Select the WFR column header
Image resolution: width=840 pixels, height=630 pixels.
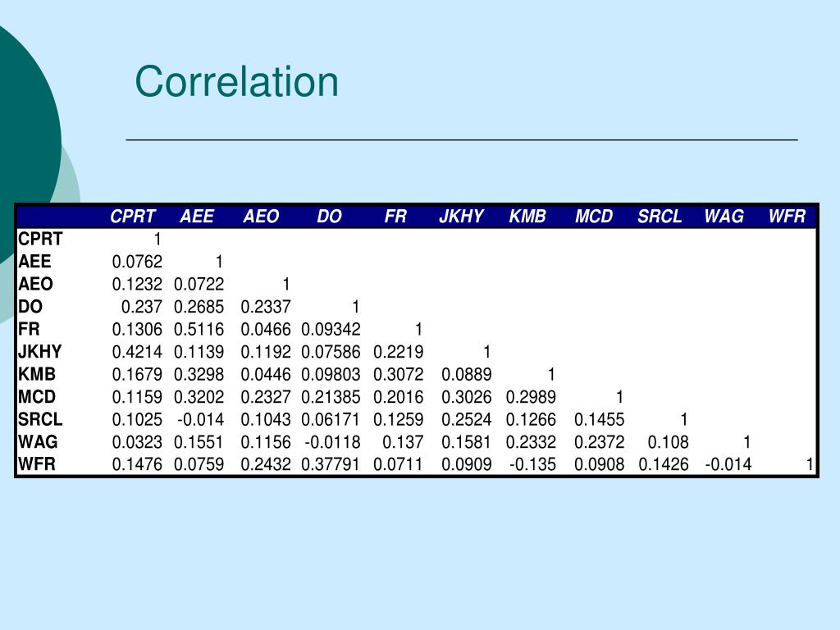point(787,217)
